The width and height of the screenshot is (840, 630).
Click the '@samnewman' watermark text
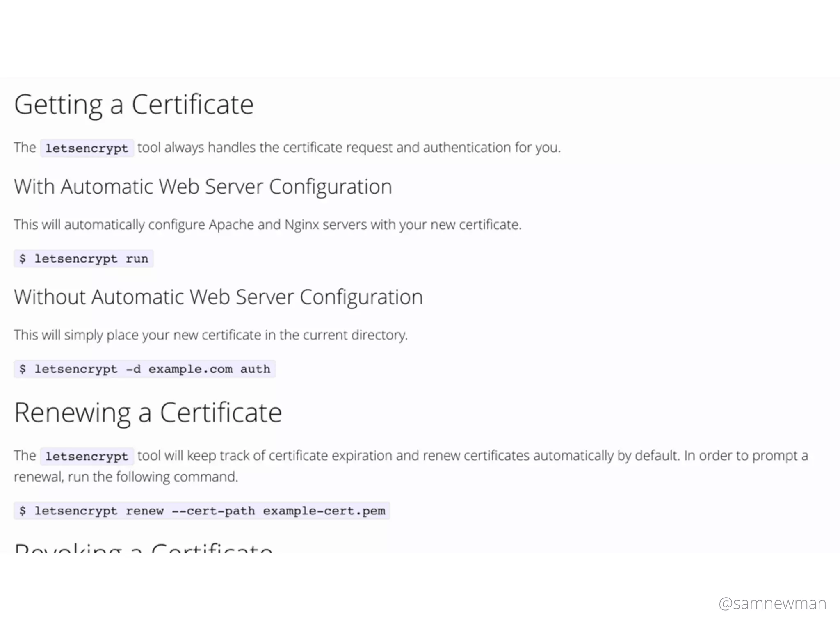(772, 603)
